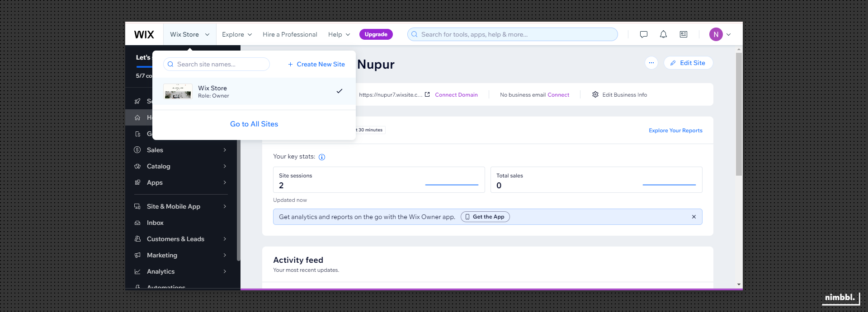
Task: Expand the Analytics submenu arrow
Action: click(x=225, y=271)
